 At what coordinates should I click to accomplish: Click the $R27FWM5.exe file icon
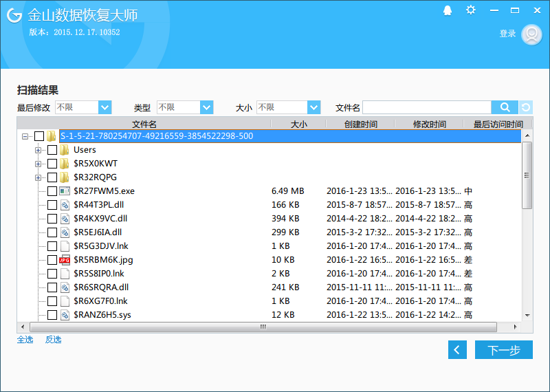[x=65, y=191]
